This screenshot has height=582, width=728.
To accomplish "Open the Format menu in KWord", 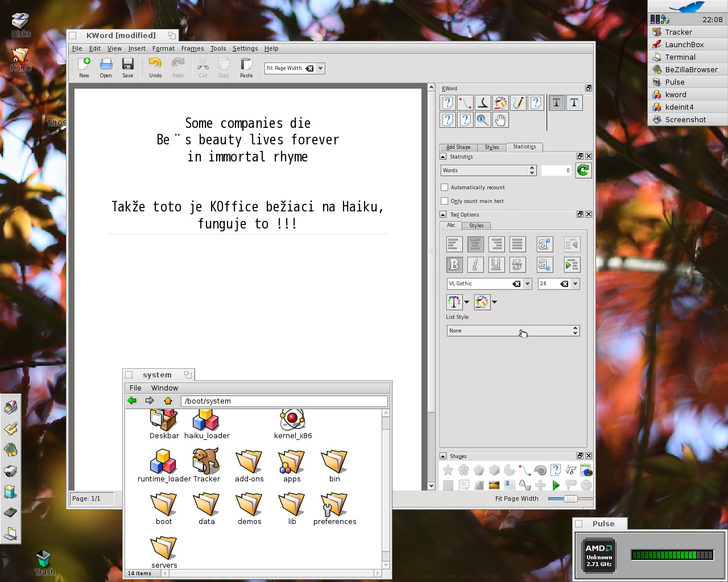I will click(163, 48).
